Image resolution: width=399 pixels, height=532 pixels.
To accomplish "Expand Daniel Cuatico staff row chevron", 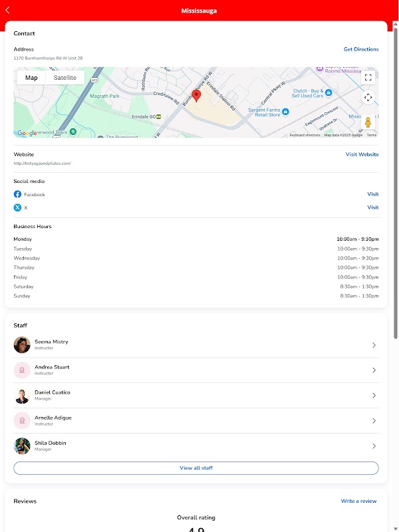I will click(374, 396).
